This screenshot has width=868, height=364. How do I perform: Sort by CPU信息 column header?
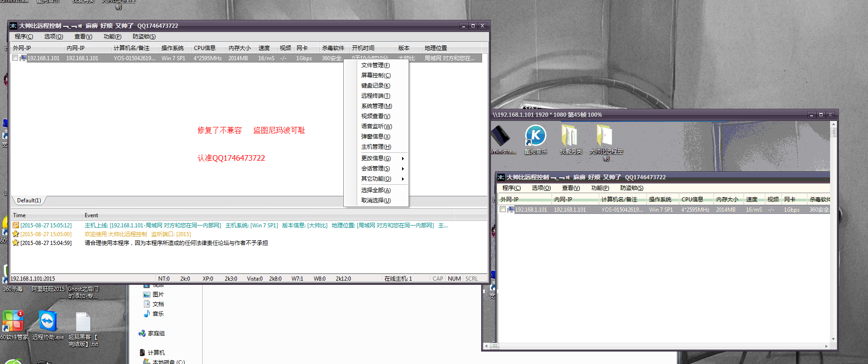pos(208,48)
